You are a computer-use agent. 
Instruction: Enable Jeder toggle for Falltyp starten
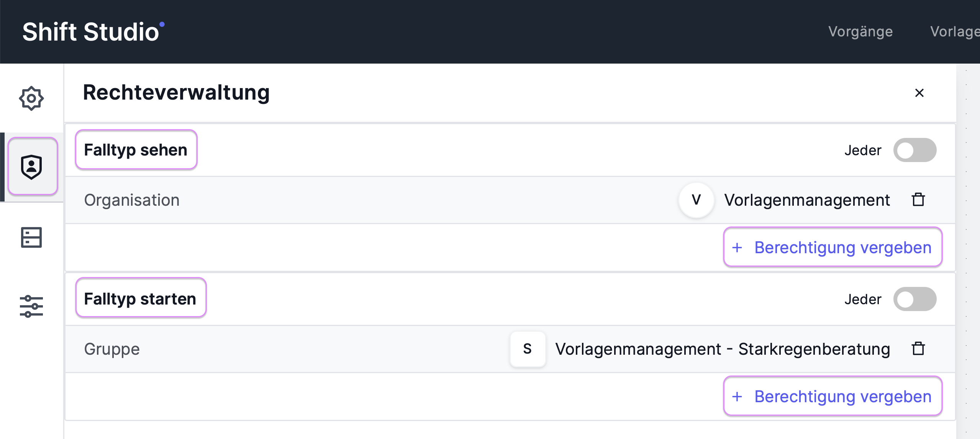pos(915,299)
